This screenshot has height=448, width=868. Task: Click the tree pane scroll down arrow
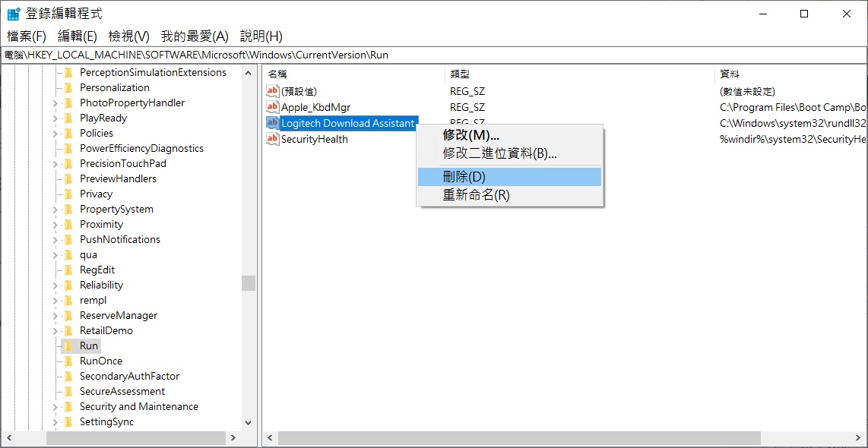[x=249, y=422]
